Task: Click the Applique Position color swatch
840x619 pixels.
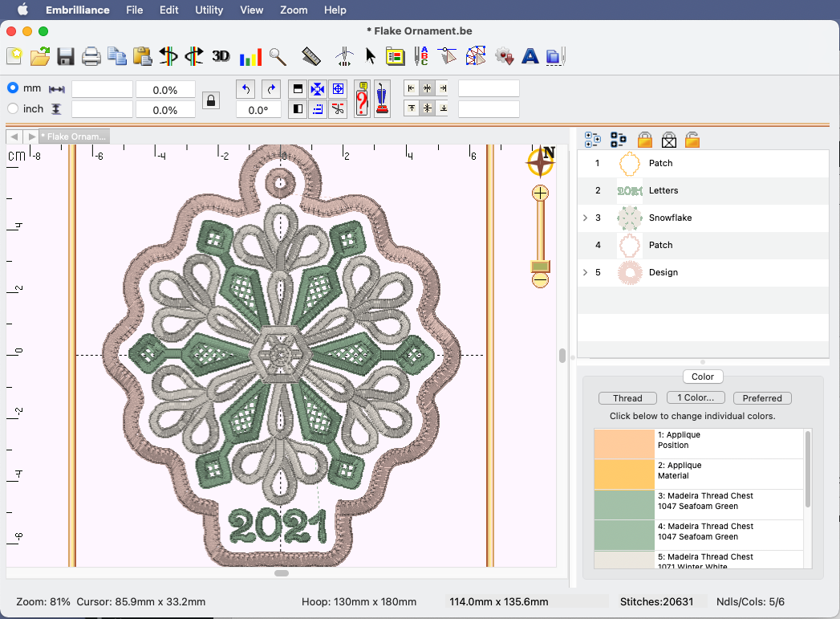Action: click(x=624, y=444)
